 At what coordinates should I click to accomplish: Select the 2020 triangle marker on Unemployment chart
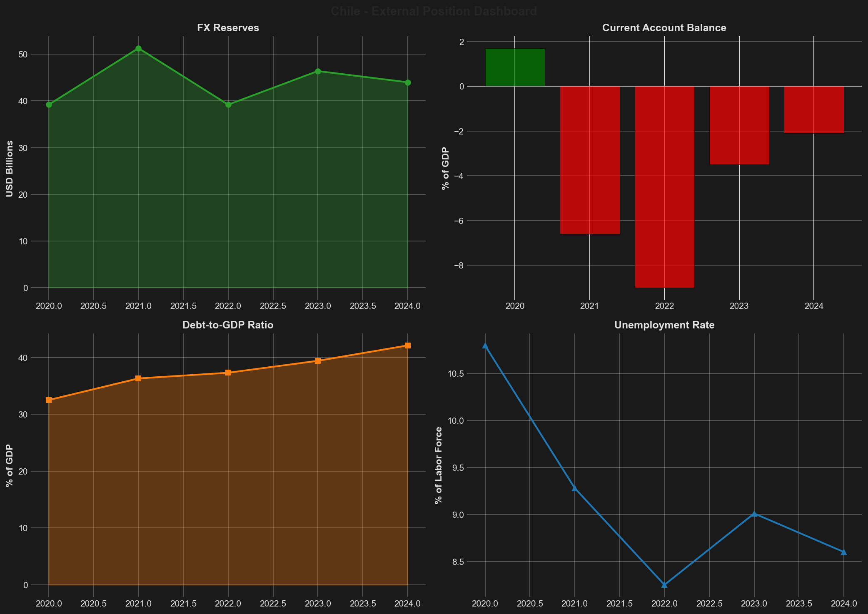click(485, 346)
